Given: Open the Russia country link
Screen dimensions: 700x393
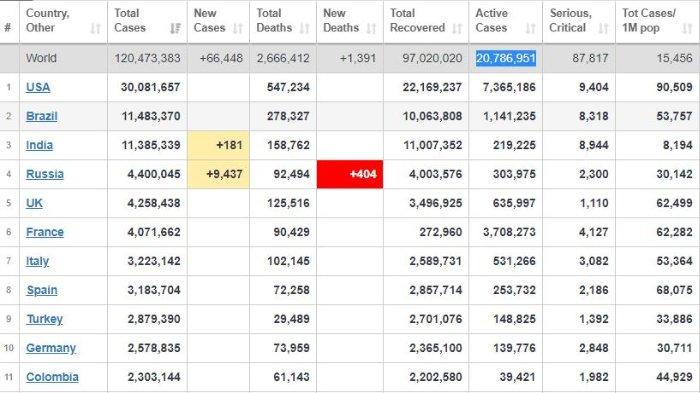Looking at the screenshot, I should pos(45,174).
